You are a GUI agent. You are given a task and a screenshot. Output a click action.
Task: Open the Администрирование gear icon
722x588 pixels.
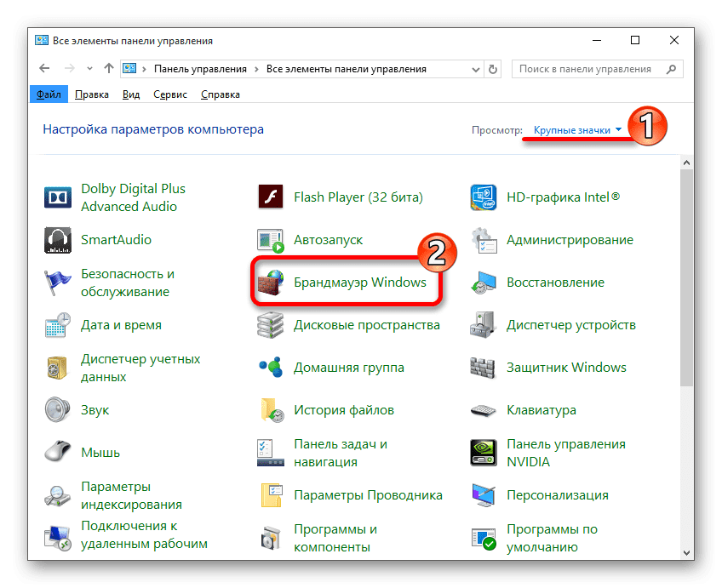point(484,240)
